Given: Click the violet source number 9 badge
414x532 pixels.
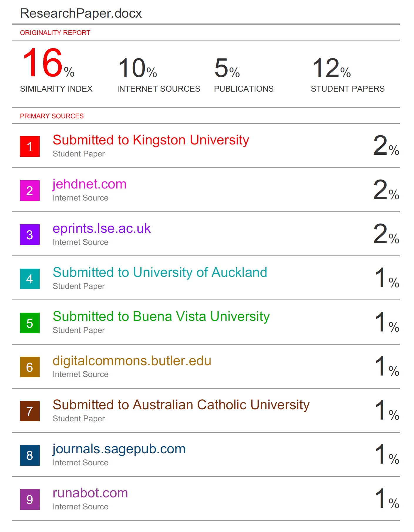Looking at the screenshot, I should click(x=30, y=499).
